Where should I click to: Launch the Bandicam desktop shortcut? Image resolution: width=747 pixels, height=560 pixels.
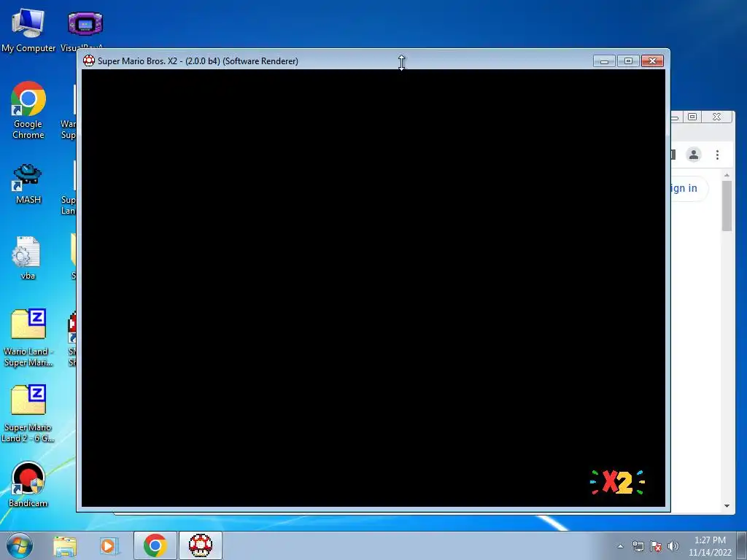28,484
